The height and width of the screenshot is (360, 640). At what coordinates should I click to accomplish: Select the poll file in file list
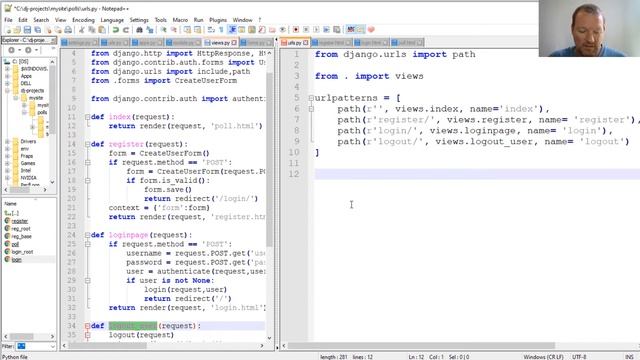pyautogui.click(x=15, y=244)
